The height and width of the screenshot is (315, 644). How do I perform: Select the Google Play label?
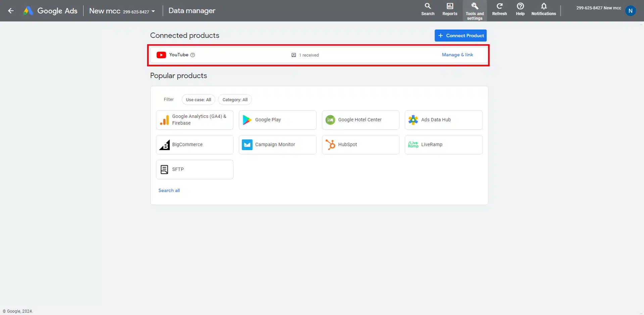coord(268,120)
